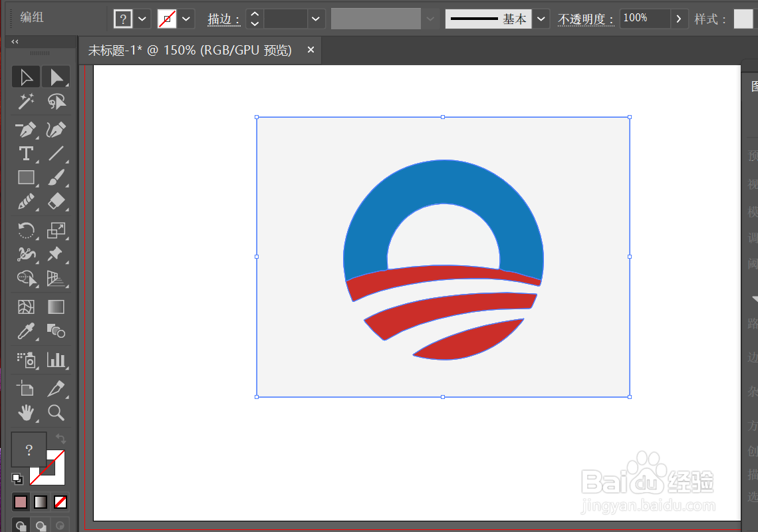Select the Zoom tool
Screen dimensions: 758x532
[56, 412]
